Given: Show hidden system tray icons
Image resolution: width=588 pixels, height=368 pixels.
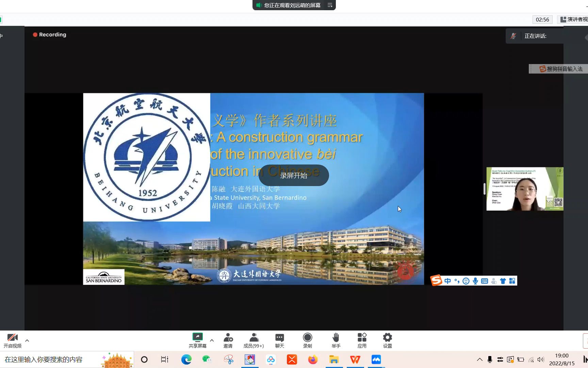Looking at the screenshot, I should coord(479,359).
